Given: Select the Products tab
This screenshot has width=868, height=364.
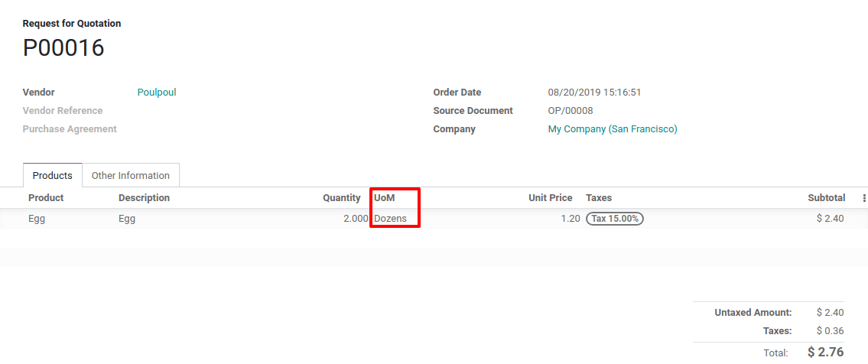Looking at the screenshot, I should [x=53, y=175].
